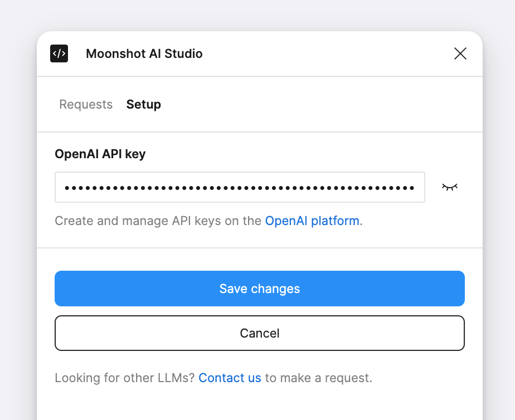The image size is (515, 420).
Task: Dismiss the panel using the X icon
Action: 460,53
